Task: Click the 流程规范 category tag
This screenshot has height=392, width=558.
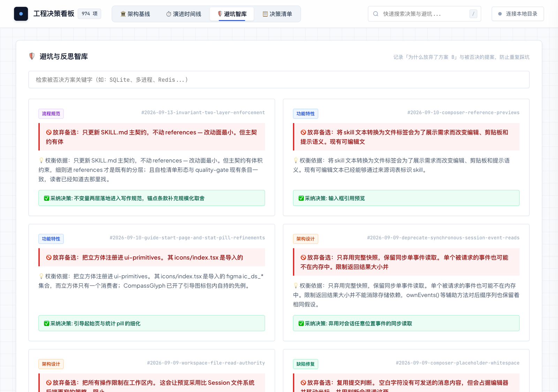Action: click(x=51, y=114)
